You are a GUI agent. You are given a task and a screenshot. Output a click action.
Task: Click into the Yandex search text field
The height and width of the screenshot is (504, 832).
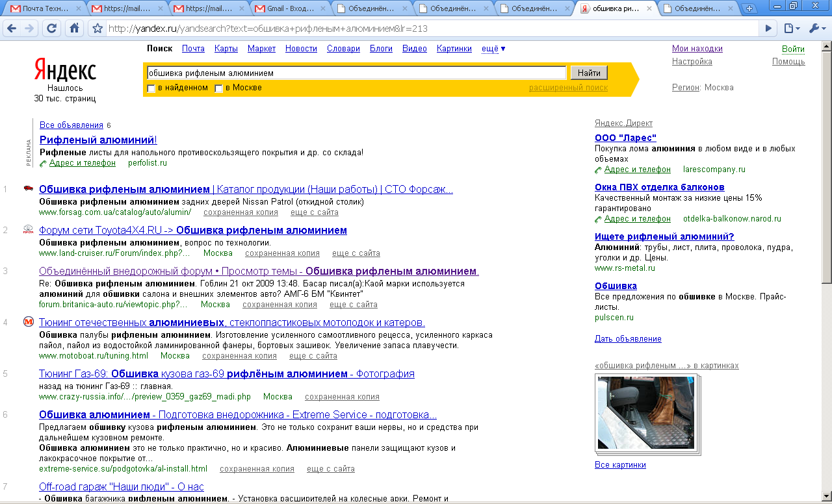pyautogui.click(x=356, y=73)
